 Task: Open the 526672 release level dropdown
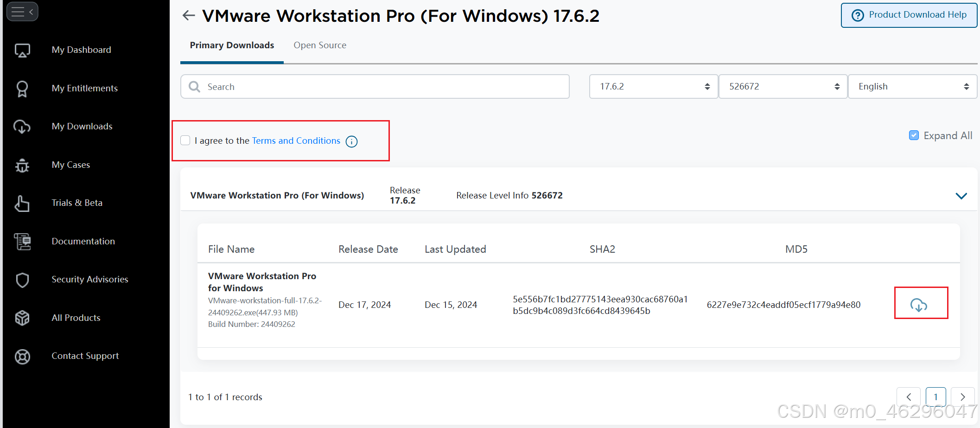click(783, 87)
